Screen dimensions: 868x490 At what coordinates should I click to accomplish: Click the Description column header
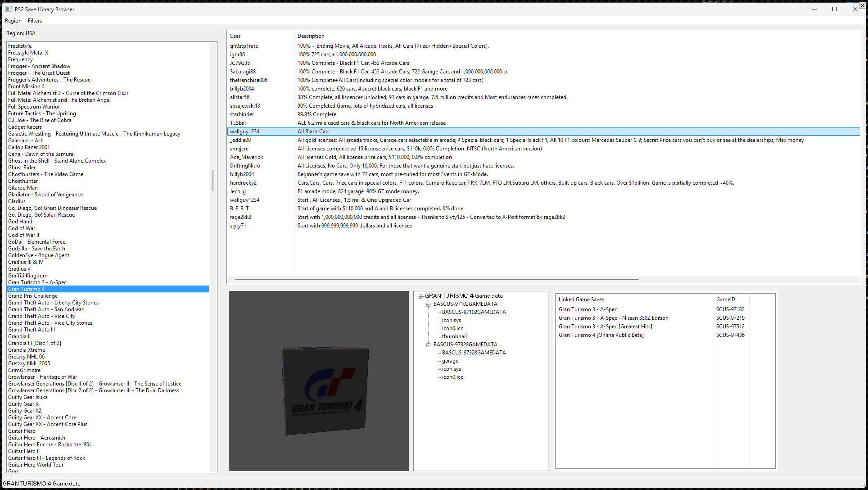point(311,36)
